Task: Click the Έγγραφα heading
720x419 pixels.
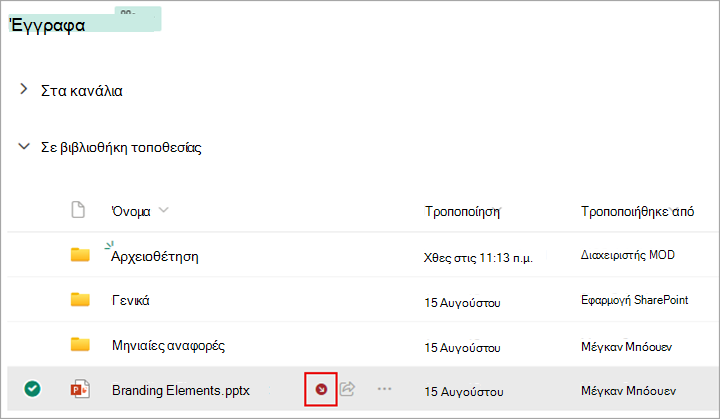Action: (x=48, y=25)
